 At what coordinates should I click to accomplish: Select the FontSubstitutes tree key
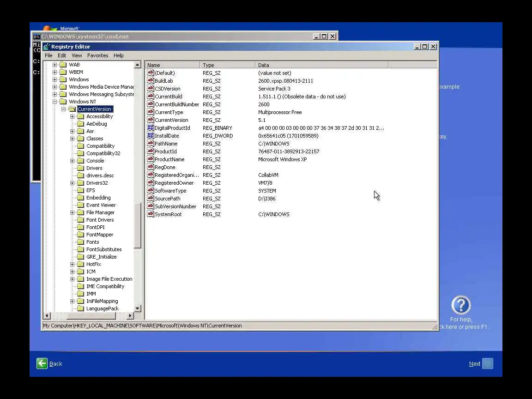104,249
